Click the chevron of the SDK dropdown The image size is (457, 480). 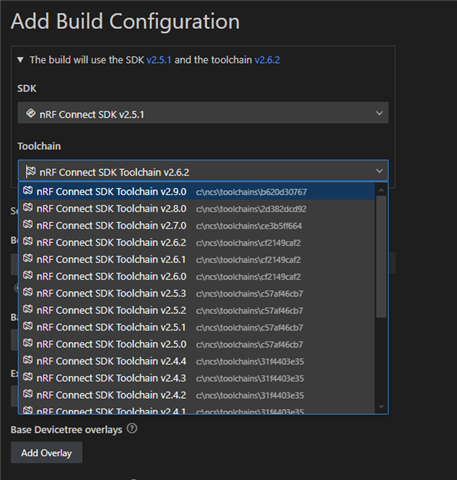click(x=379, y=113)
